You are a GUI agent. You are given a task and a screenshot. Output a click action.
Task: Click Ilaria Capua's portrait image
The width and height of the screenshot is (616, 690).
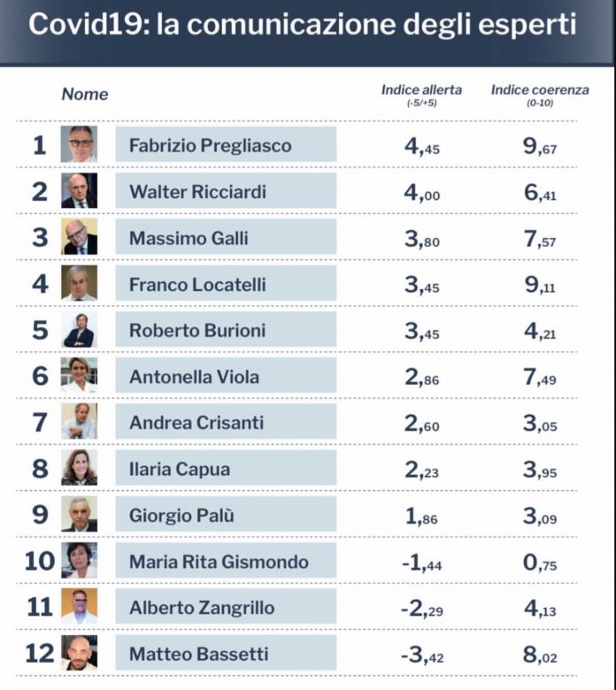(79, 468)
